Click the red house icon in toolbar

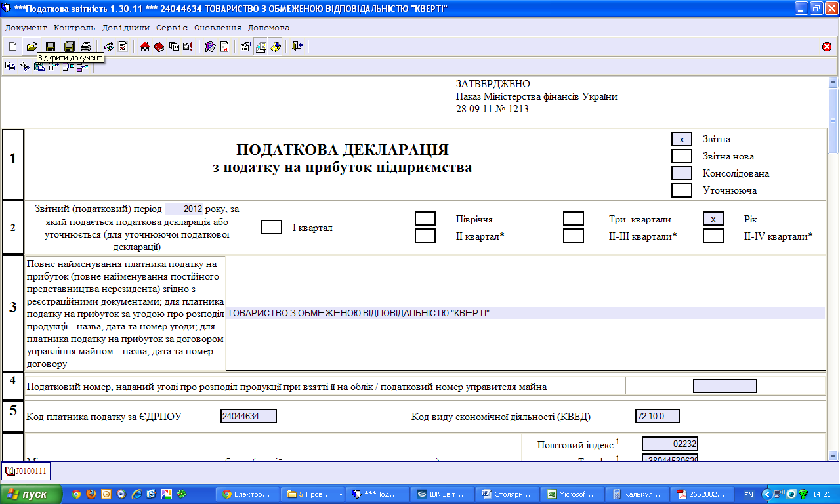tap(145, 47)
